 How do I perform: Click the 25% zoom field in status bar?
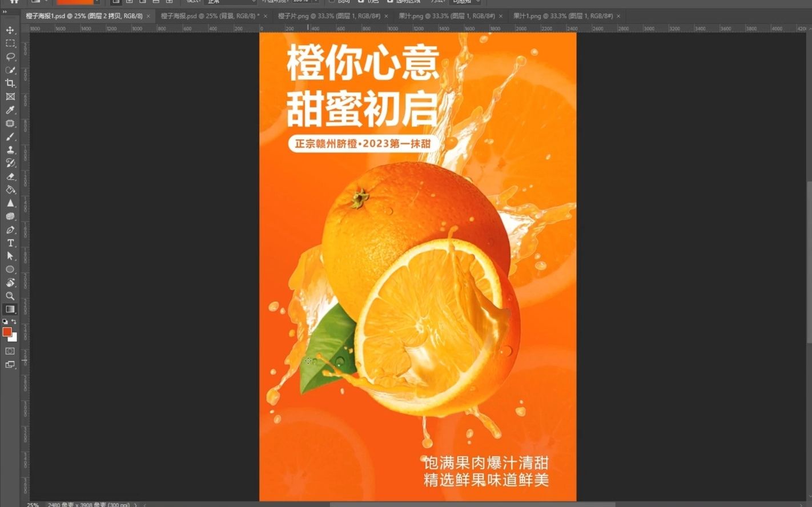click(33, 505)
